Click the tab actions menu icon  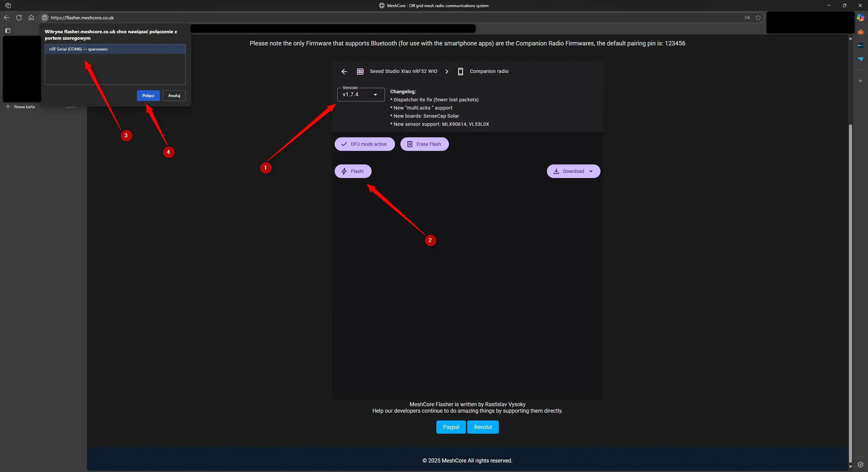pos(8,31)
